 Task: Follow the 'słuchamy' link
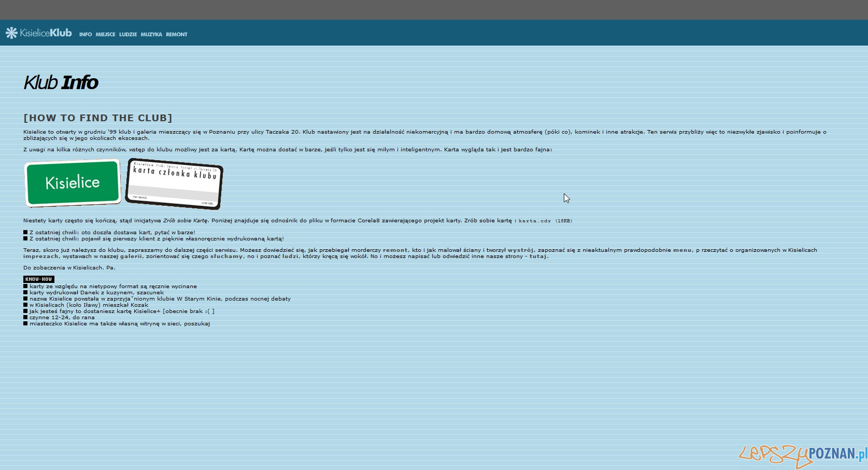coord(226,256)
